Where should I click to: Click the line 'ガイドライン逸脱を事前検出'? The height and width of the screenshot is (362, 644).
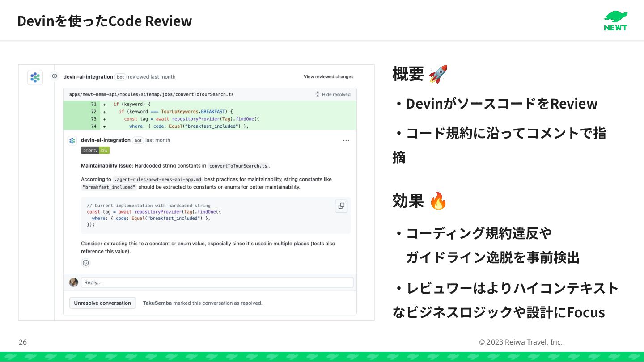[493, 257]
